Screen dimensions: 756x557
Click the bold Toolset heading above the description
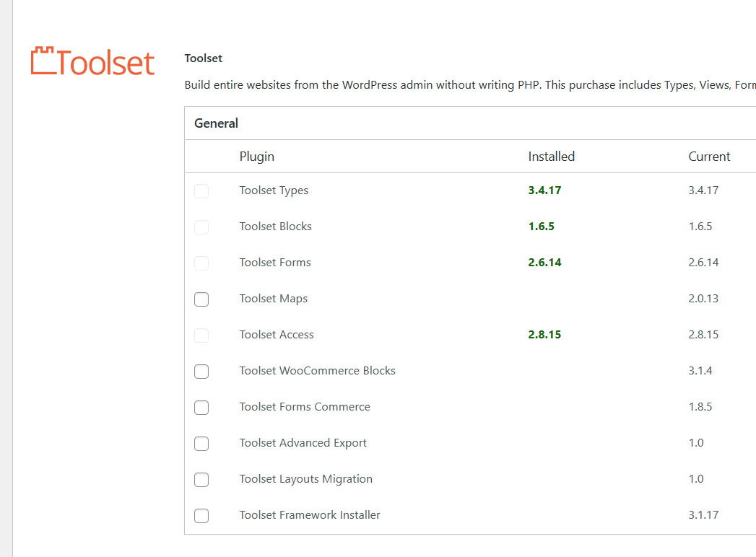pyautogui.click(x=203, y=58)
